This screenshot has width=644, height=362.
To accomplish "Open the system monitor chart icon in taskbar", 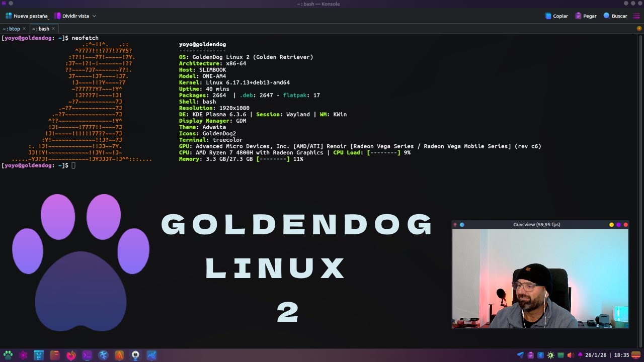I will pyautogui.click(x=151, y=355).
